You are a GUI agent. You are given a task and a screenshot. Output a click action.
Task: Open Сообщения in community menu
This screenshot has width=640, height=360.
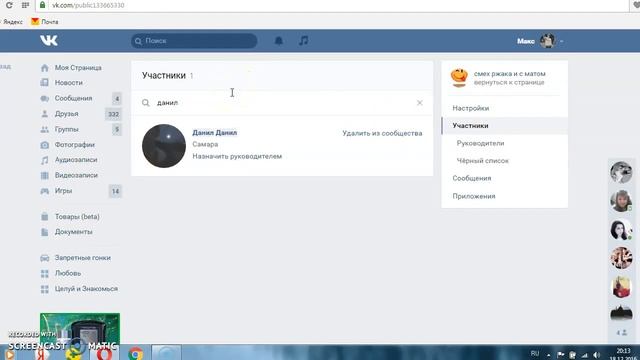[472, 178]
